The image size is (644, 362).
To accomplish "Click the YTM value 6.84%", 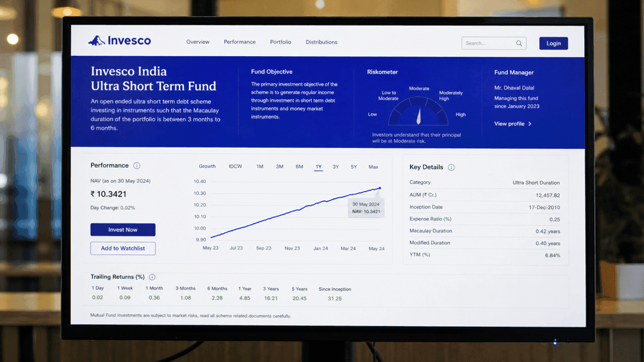I will pos(553,255).
